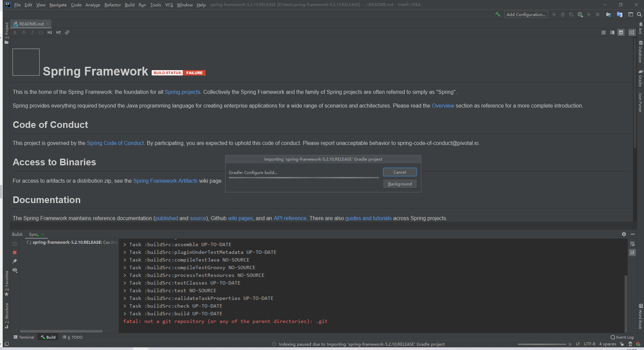
Task: Open LF line separator selector
Action: click(578, 344)
